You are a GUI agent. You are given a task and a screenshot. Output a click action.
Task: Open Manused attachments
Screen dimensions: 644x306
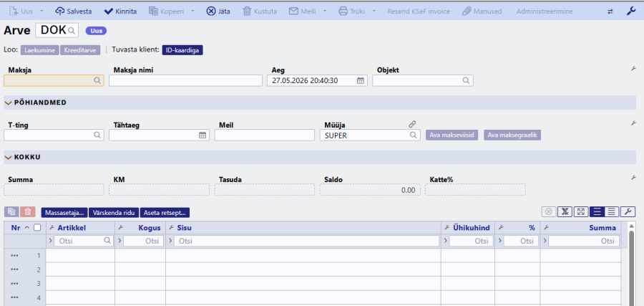(x=482, y=11)
